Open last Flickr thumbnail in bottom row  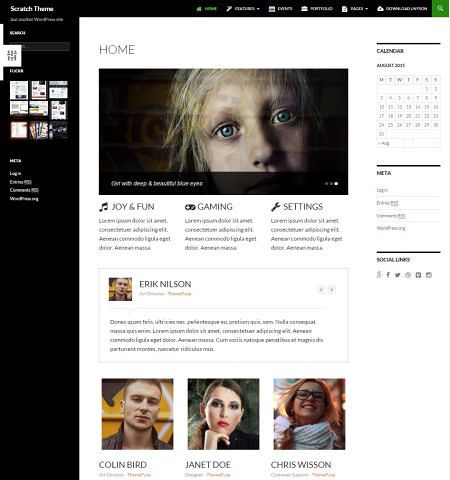click(x=59, y=130)
